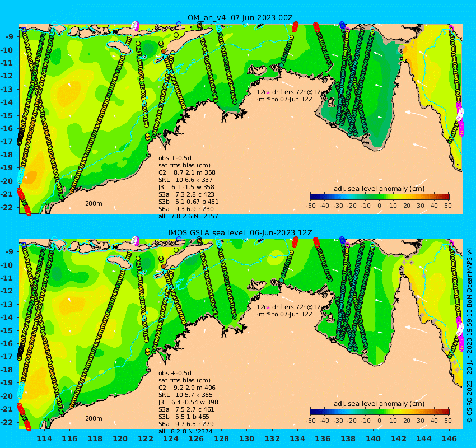Click the '200m' contour legend in the bottom map
Screen dimensions: 476x448
93,419
